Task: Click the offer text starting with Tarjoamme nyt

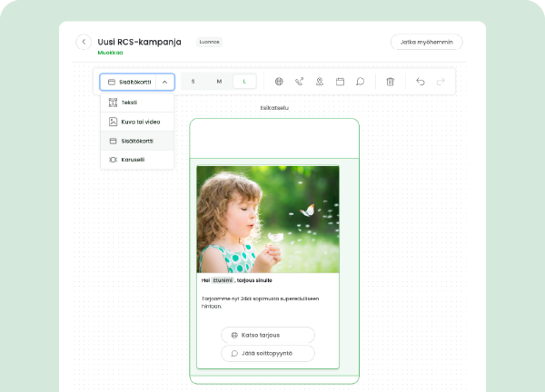Action: pyautogui.click(x=260, y=302)
